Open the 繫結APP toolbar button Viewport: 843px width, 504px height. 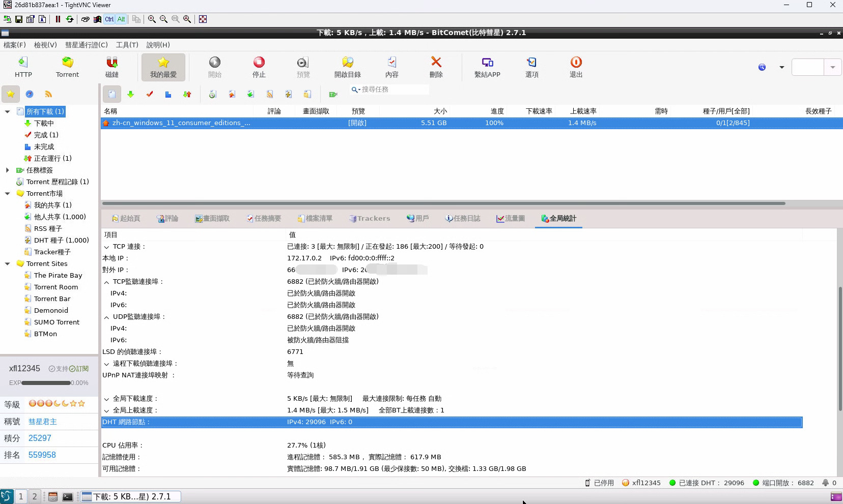coord(487,67)
